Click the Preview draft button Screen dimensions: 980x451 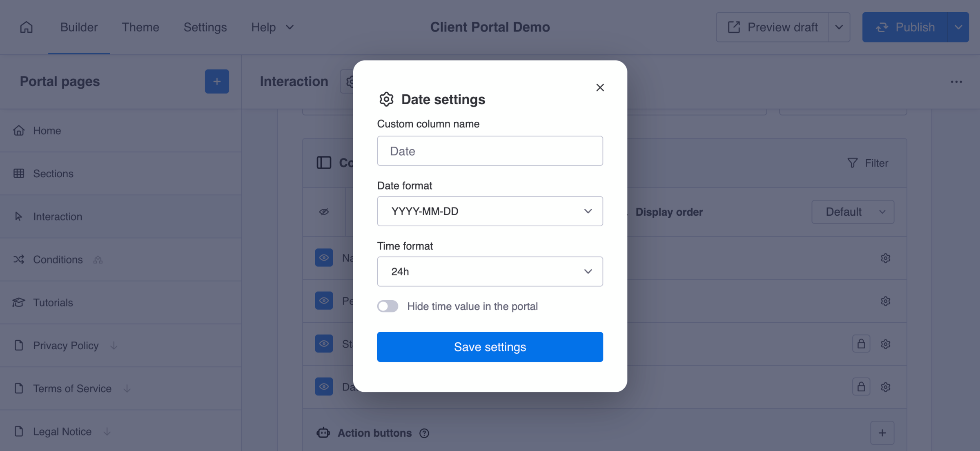click(772, 27)
